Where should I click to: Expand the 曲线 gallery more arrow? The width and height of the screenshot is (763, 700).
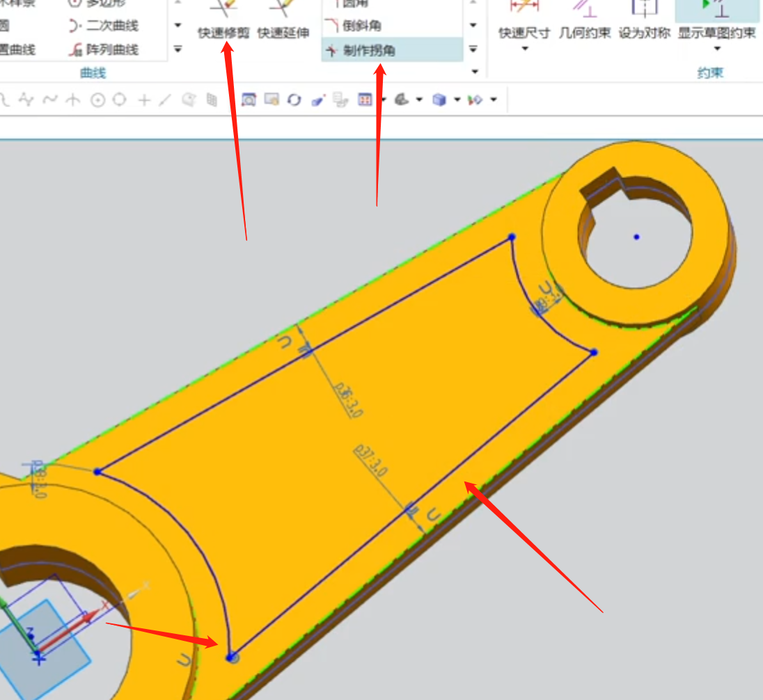(178, 49)
